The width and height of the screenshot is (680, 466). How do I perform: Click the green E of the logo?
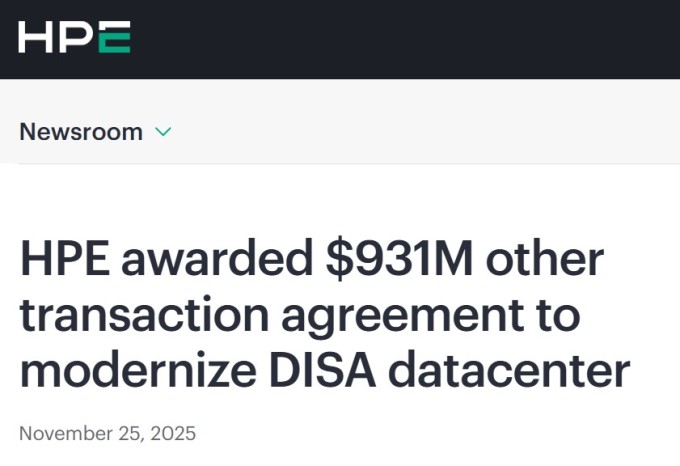coord(115,37)
